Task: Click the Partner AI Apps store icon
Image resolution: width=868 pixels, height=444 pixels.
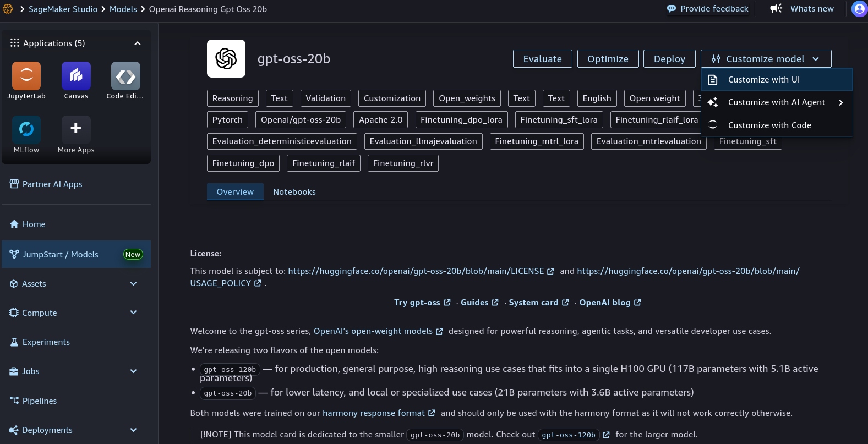Action: (14, 184)
